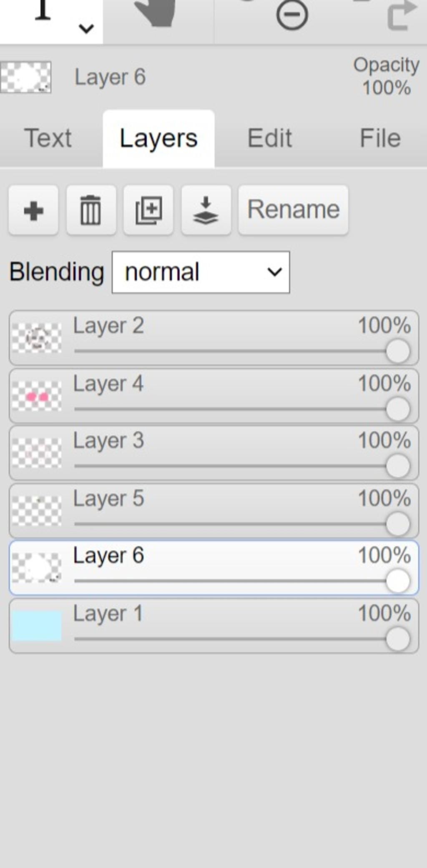Merge layer down with the merge icon

[206, 210]
